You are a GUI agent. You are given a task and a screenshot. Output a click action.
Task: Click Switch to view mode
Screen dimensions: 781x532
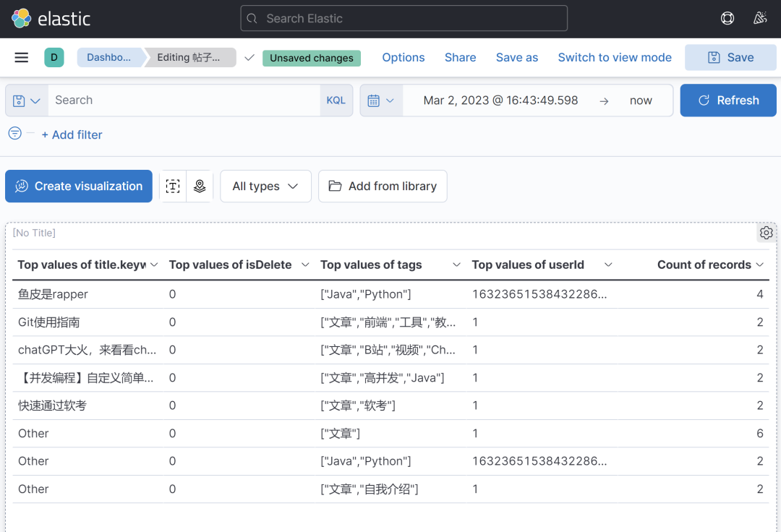click(x=615, y=58)
